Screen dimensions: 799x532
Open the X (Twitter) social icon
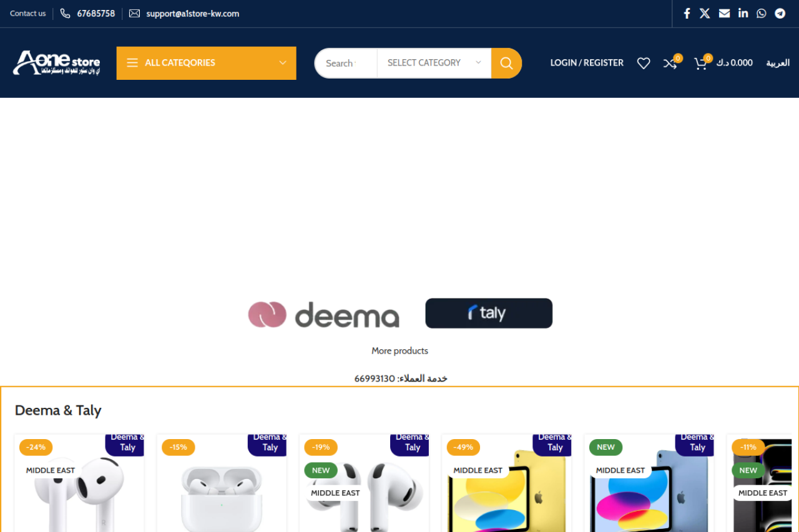705,13
